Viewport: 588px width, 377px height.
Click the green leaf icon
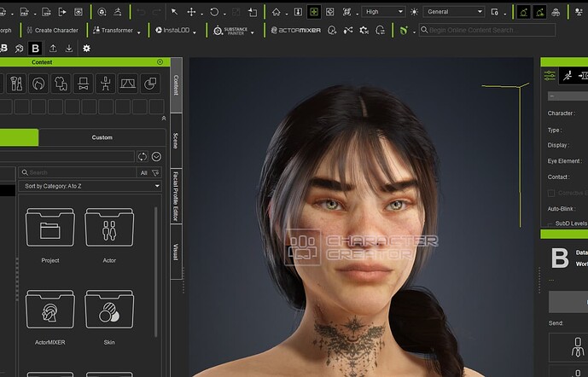(x=404, y=31)
